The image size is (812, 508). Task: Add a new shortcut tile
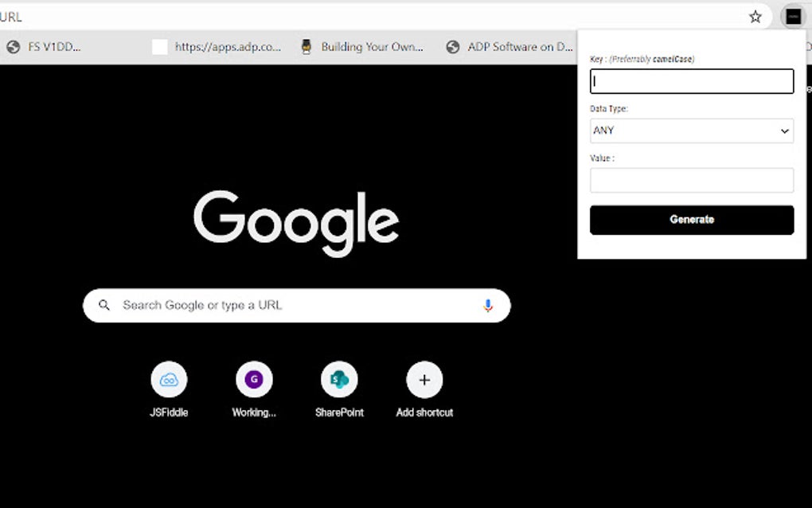(x=424, y=389)
